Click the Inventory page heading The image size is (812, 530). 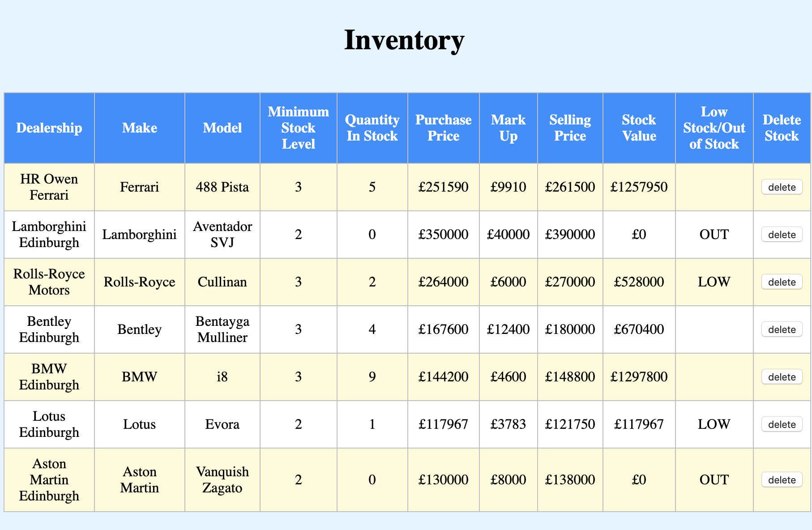point(404,40)
